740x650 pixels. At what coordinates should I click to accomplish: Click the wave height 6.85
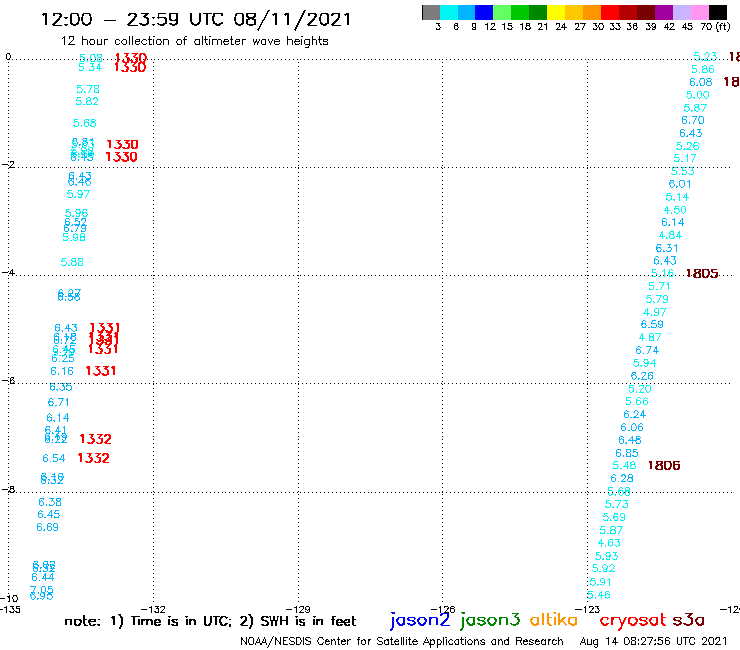627,453
